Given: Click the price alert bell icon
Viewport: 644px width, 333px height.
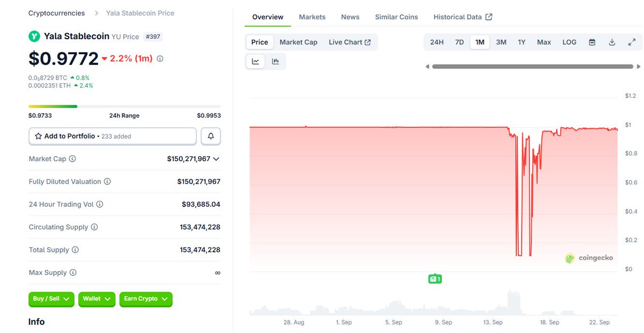Looking at the screenshot, I should (x=210, y=136).
